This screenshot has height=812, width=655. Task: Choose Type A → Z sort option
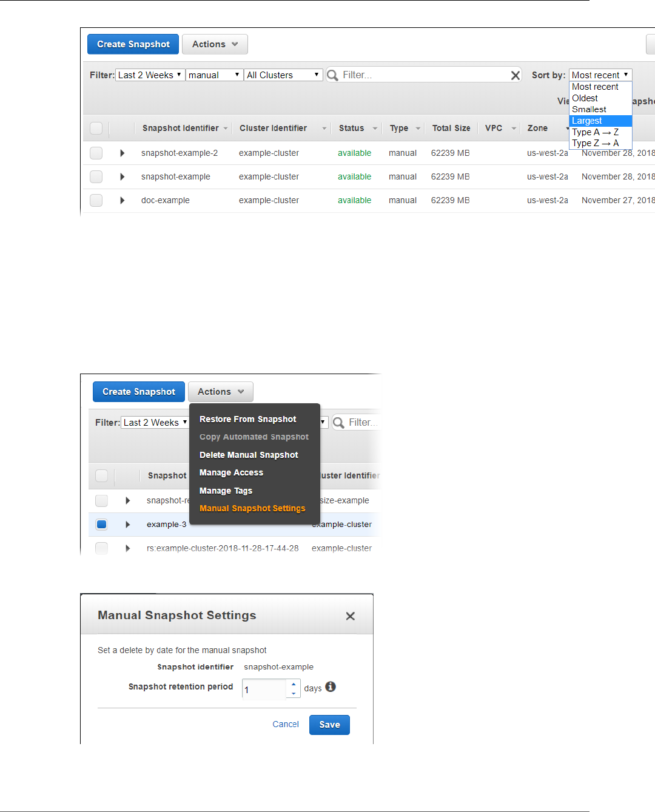click(600, 132)
